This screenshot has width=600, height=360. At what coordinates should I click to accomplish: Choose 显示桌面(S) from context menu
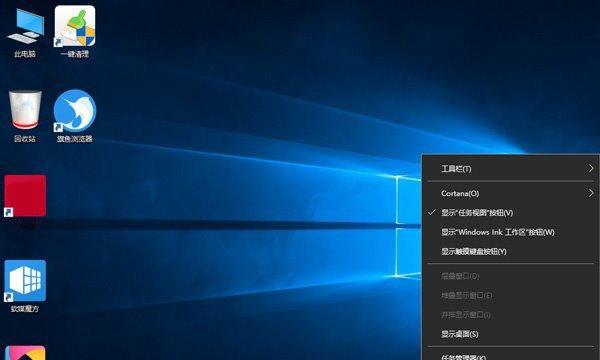[x=511, y=334]
